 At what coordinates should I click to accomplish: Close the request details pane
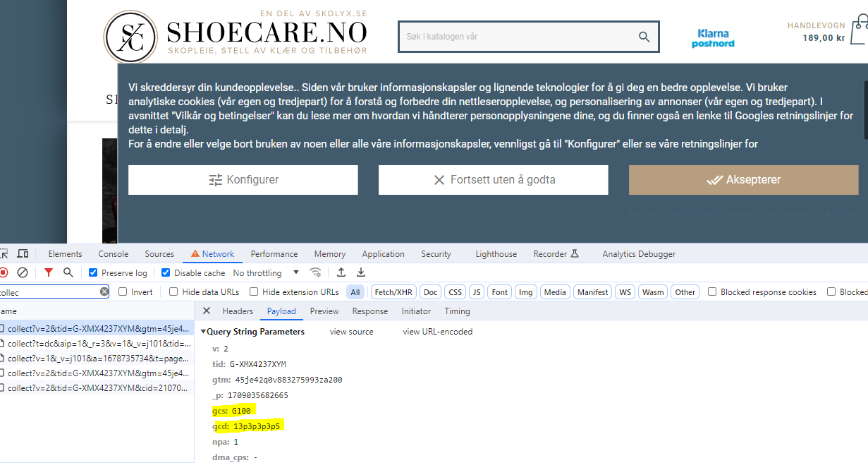pyautogui.click(x=207, y=311)
